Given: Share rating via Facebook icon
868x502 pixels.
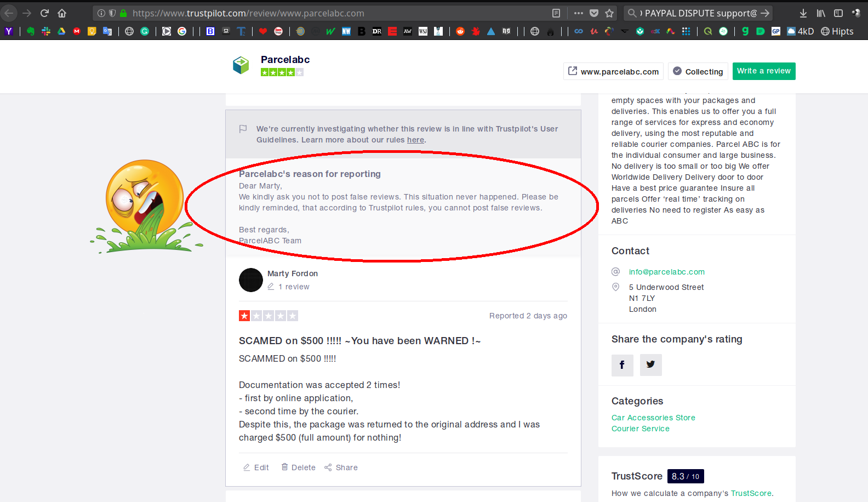Looking at the screenshot, I should [x=622, y=365].
